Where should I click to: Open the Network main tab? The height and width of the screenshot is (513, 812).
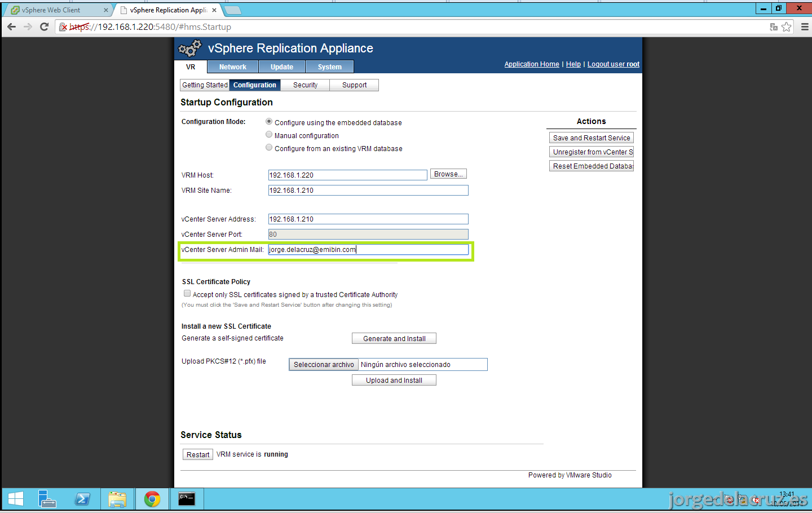233,67
